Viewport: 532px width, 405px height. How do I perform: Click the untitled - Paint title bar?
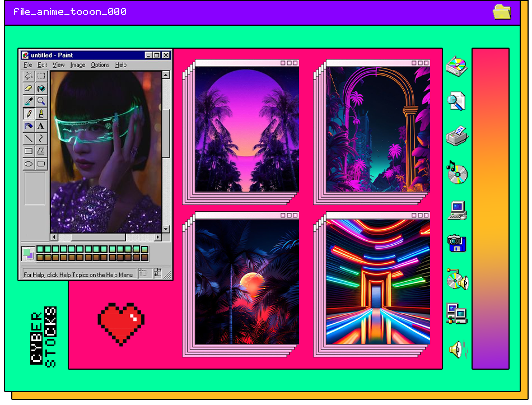tap(96, 55)
